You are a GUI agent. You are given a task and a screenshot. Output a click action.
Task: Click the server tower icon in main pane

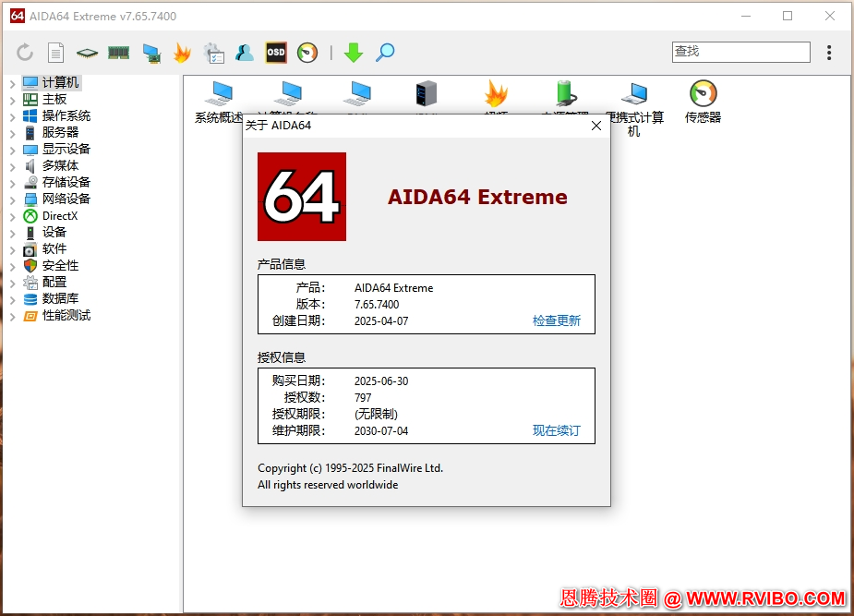tap(426, 93)
